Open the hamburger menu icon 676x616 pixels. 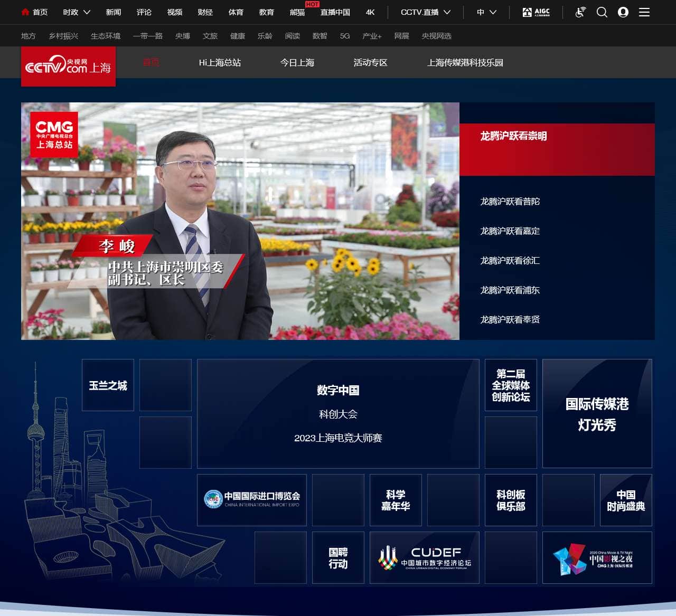tap(644, 12)
